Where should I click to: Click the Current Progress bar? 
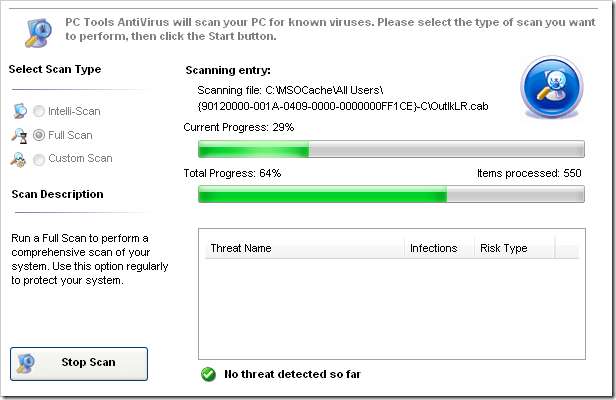pos(391,149)
